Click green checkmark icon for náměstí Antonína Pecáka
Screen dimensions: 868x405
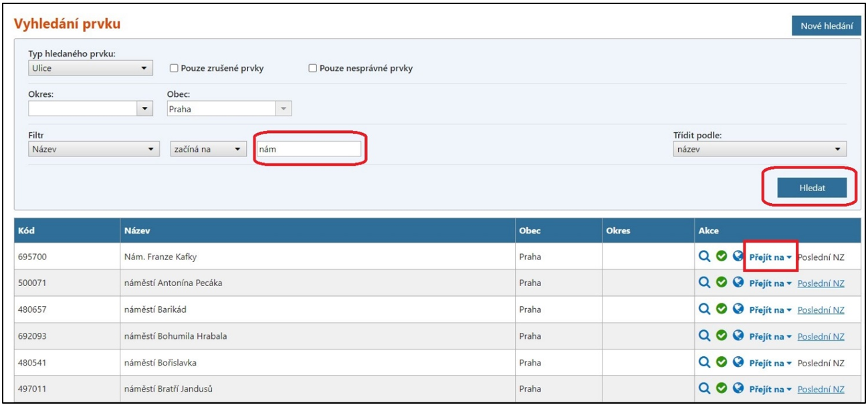tap(721, 283)
